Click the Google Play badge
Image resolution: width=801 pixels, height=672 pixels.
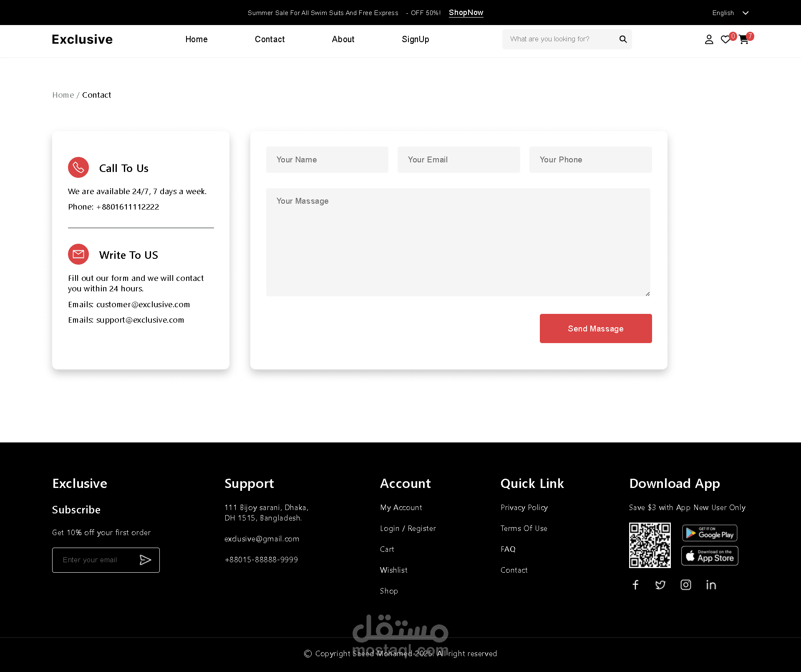click(x=710, y=533)
